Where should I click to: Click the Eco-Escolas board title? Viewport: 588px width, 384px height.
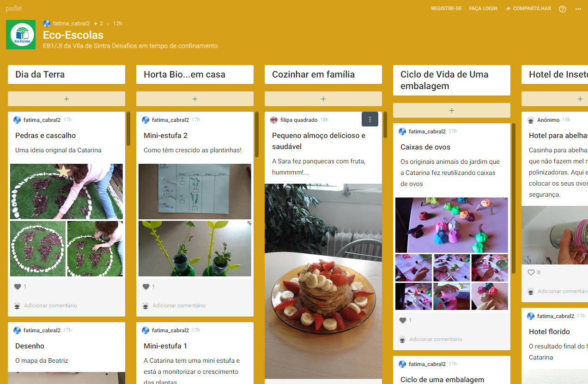73,35
